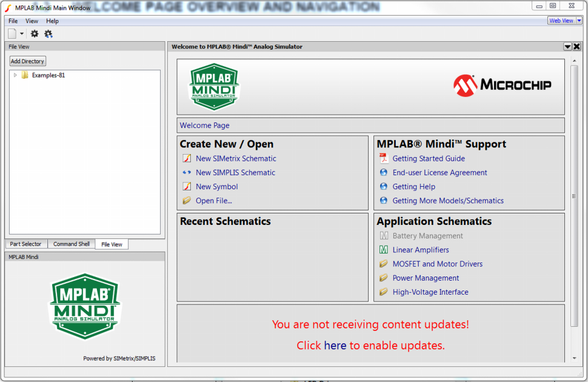Close the Welcome panel with the X button
Viewport: 588px width, 382px height.
pos(576,47)
